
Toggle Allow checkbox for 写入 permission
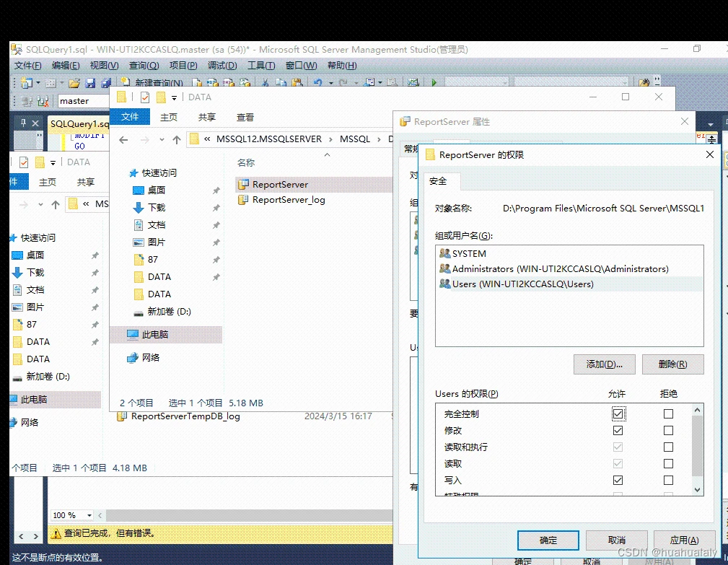618,480
